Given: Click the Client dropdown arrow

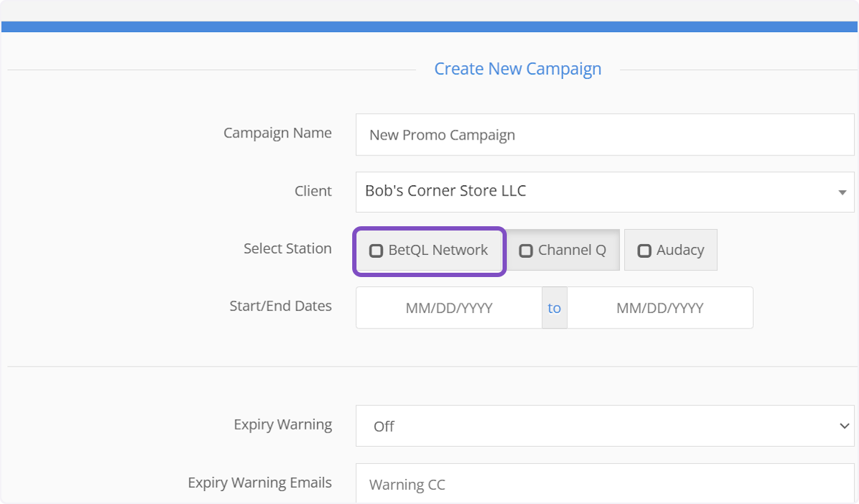Looking at the screenshot, I should pyautogui.click(x=842, y=193).
